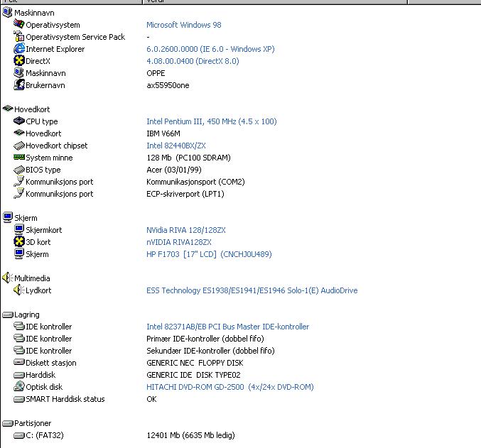This screenshot has height=448, width=481.
Task: Click the value 'Kommunikasjonsport (COM2)'
Action: coord(195,182)
